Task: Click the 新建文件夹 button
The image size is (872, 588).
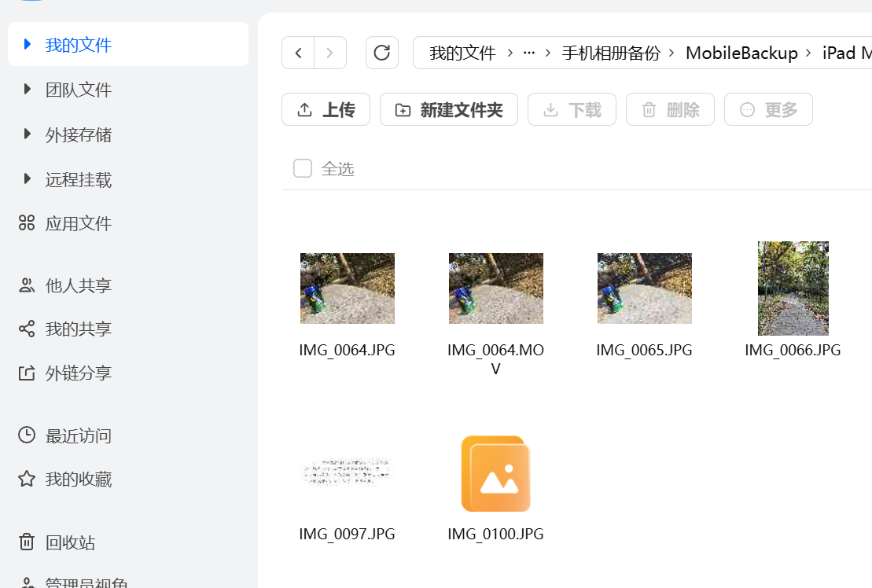Action: 449,109
